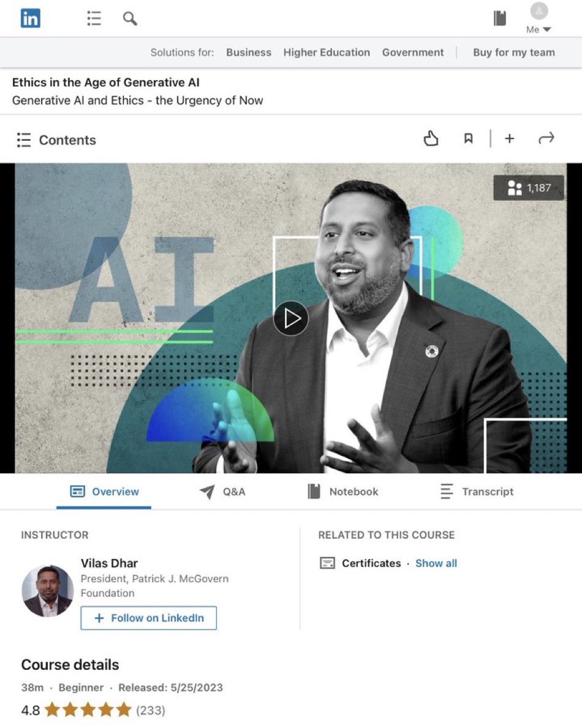
Task: Play the course video
Action: 291,318
